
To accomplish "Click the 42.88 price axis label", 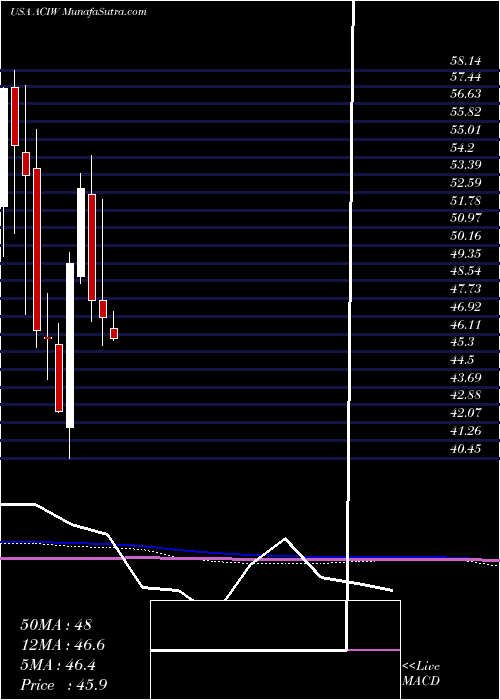I will [x=466, y=395].
